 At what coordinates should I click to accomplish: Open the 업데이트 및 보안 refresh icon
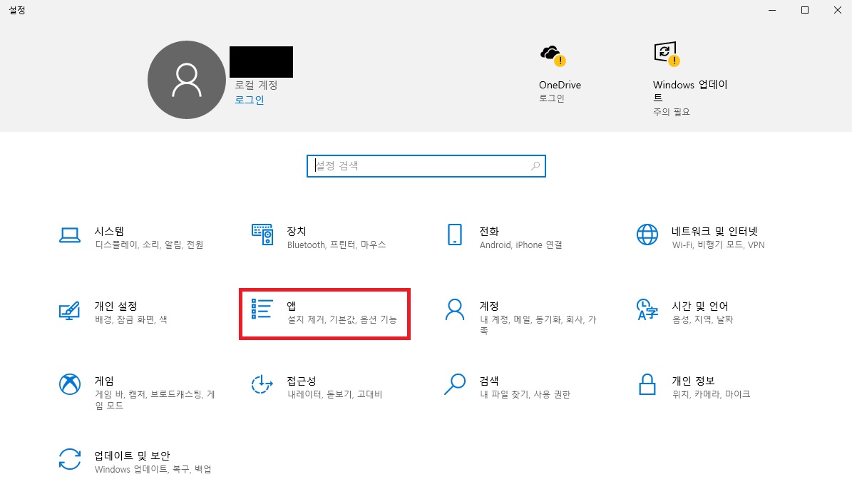[x=70, y=459]
